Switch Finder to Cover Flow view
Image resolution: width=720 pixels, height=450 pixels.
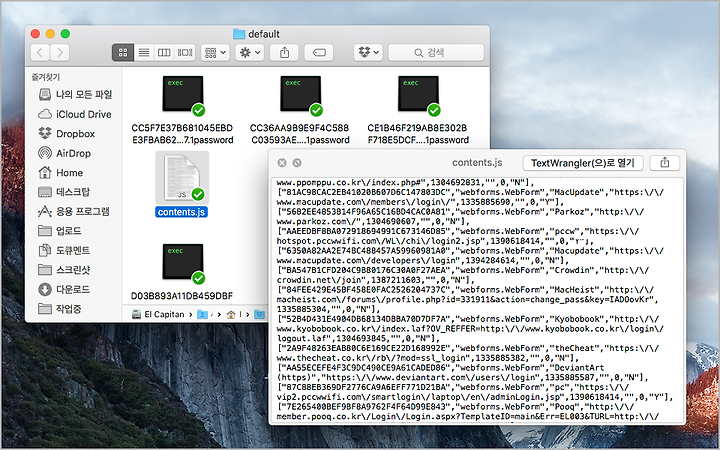point(185,52)
